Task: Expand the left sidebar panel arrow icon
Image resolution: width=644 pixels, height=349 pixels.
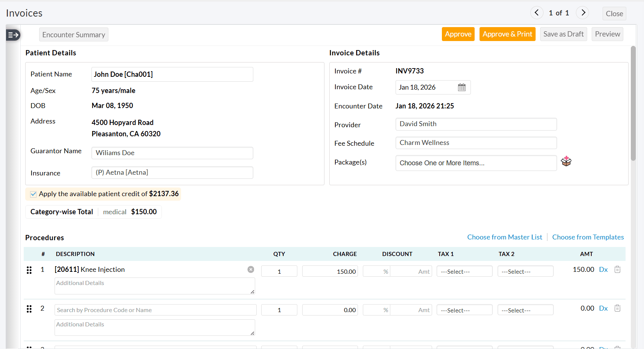Action: point(13,35)
